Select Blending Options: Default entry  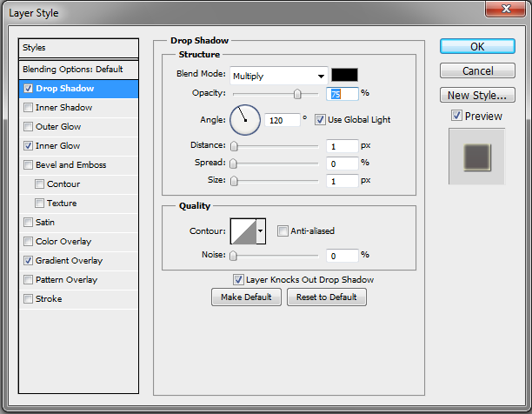click(78, 70)
